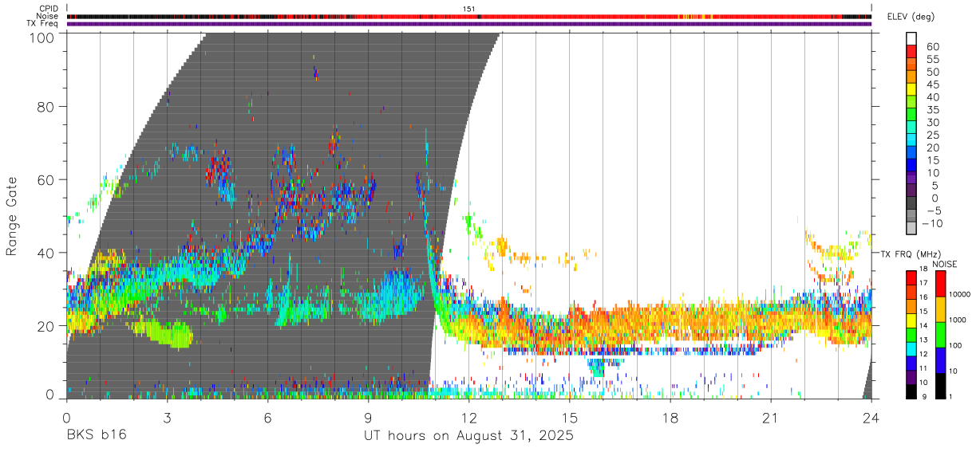Pick the red 17-18 MHz TX frequency swatch
980x452 pixels.
tap(911, 277)
